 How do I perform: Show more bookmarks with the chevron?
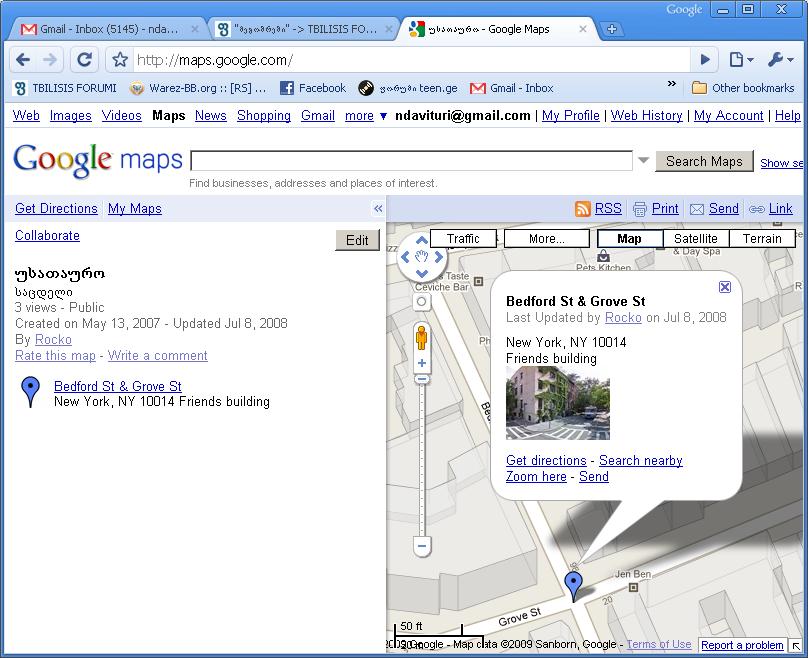[x=671, y=83]
